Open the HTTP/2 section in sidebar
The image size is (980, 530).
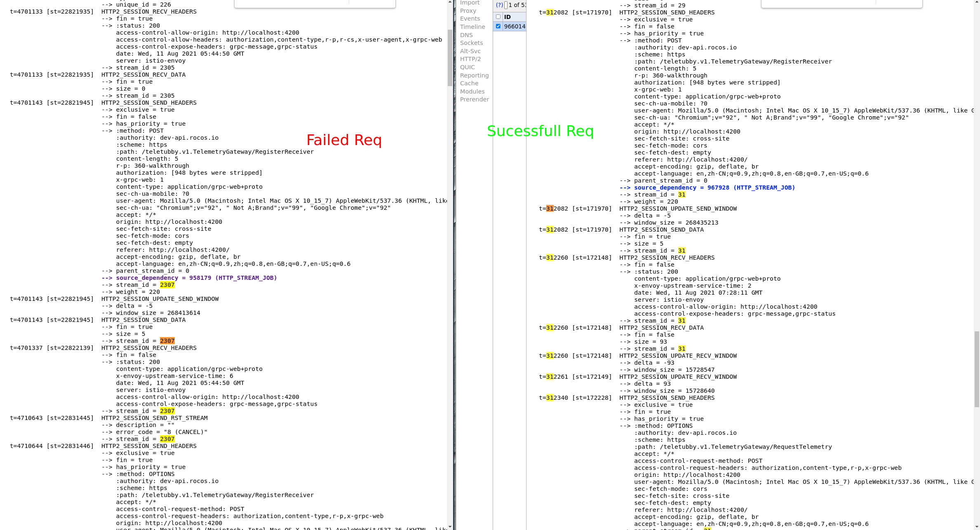point(470,59)
